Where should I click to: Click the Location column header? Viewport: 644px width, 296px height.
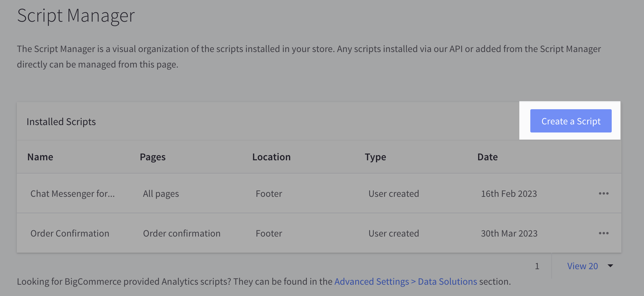pos(271,157)
